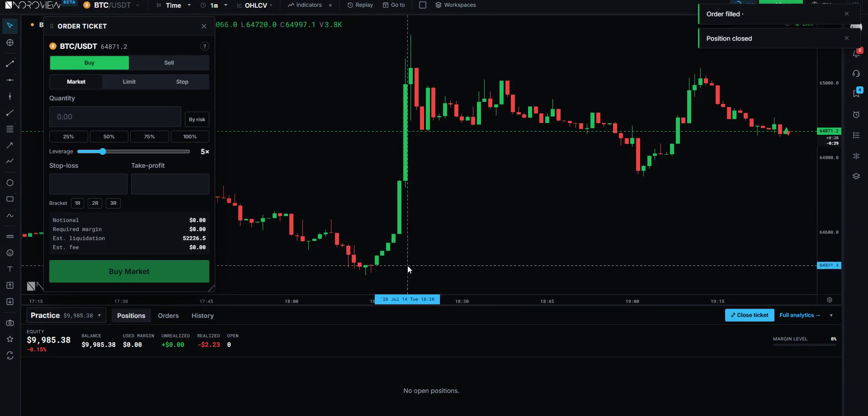The width and height of the screenshot is (868, 416).
Task: Open the layers panel icon
Action: pyautogui.click(x=856, y=176)
